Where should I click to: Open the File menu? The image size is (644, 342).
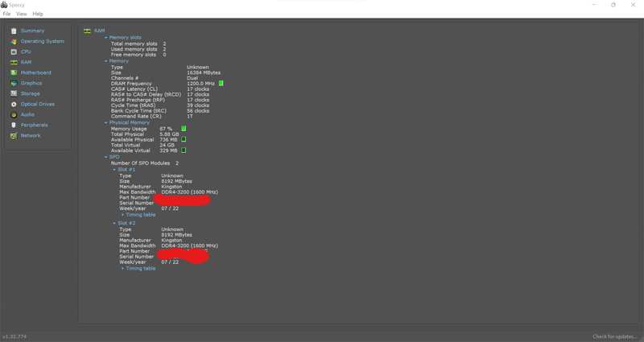6,14
